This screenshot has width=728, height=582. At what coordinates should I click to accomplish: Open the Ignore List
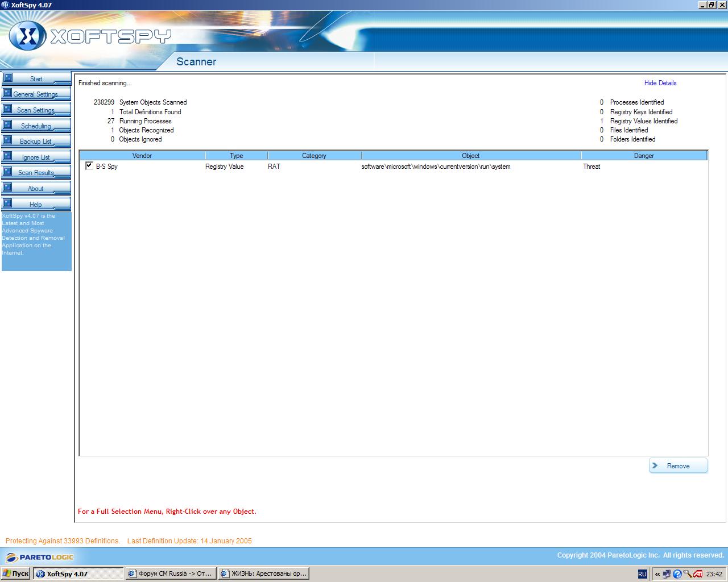point(36,157)
